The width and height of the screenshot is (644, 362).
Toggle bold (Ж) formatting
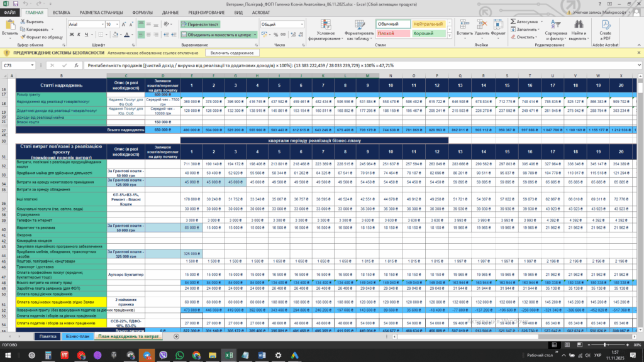click(71, 35)
